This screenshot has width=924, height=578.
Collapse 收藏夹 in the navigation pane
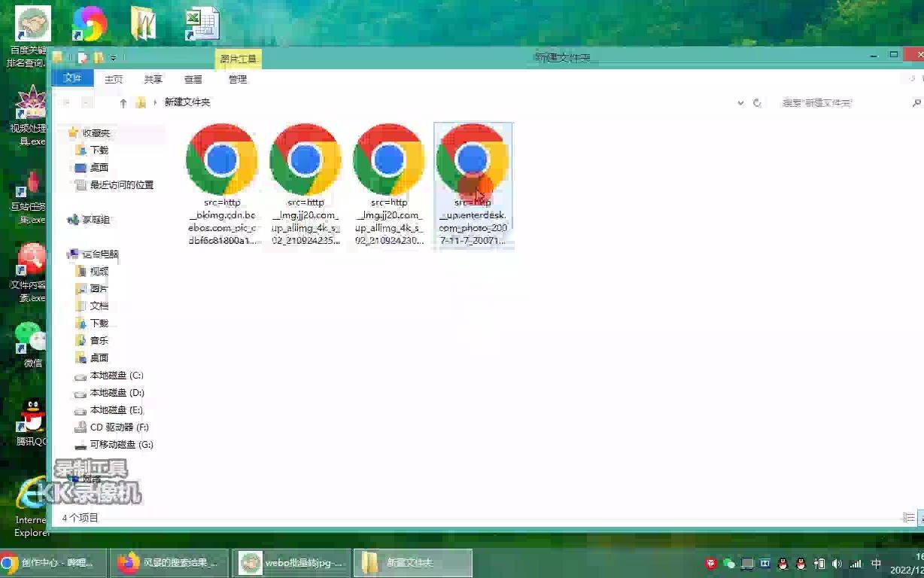tap(68, 132)
